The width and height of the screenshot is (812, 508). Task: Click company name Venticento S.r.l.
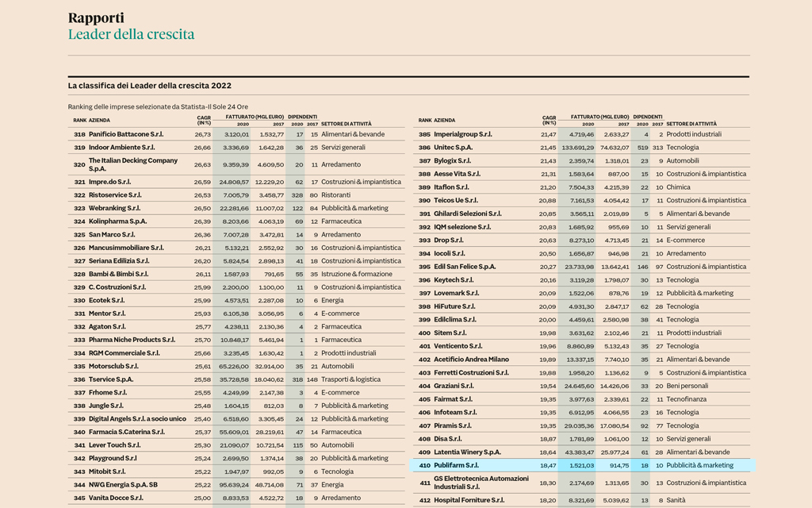click(458, 346)
